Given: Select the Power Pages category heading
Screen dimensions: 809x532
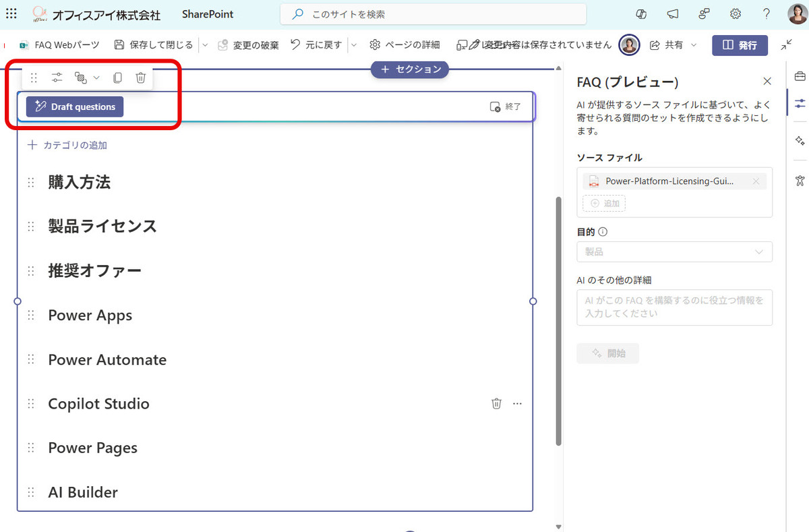Looking at the screenshot, I should click(x=93, y=448).
